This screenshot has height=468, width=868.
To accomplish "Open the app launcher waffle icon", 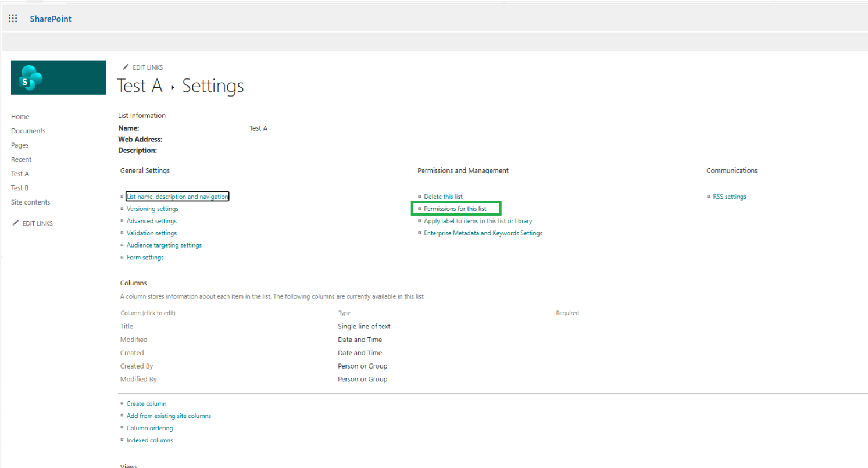I will [x=13, y=19].
